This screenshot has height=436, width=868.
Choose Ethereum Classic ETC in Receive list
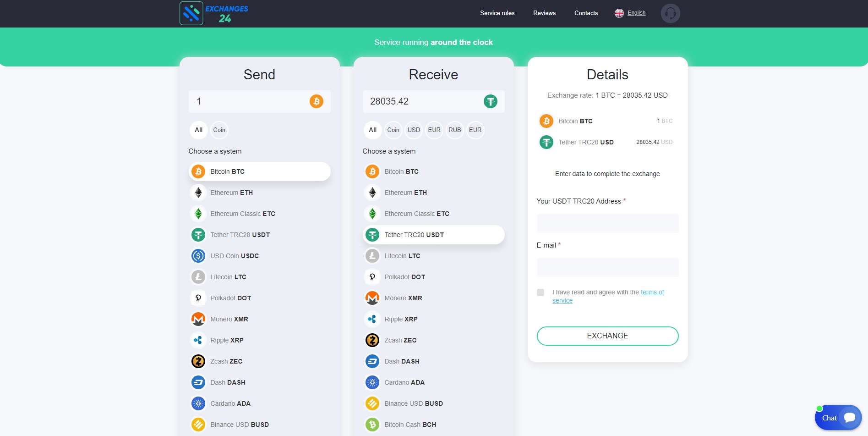coord(433,214)
